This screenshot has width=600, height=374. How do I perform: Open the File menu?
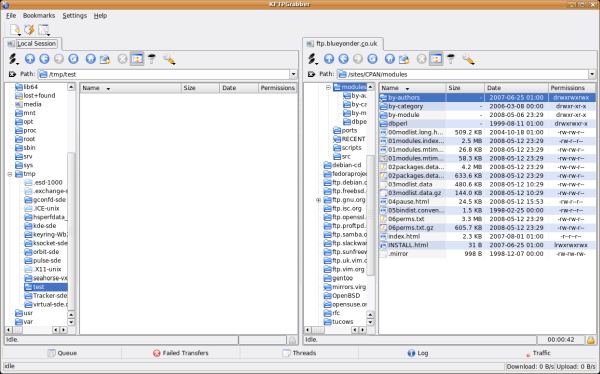pyautogui.click(x=11, y=16)
